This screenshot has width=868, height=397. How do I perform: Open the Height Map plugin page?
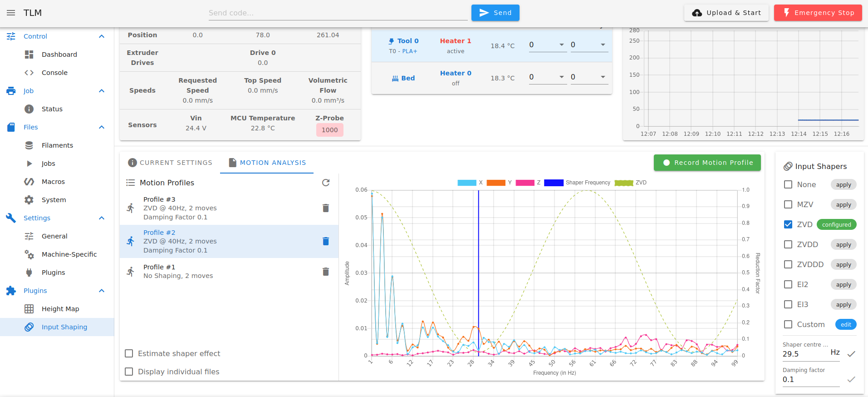click(x=57, y=309)
